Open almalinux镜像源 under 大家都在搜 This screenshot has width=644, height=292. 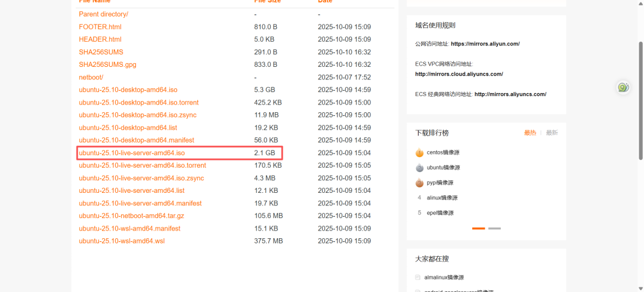444,278
